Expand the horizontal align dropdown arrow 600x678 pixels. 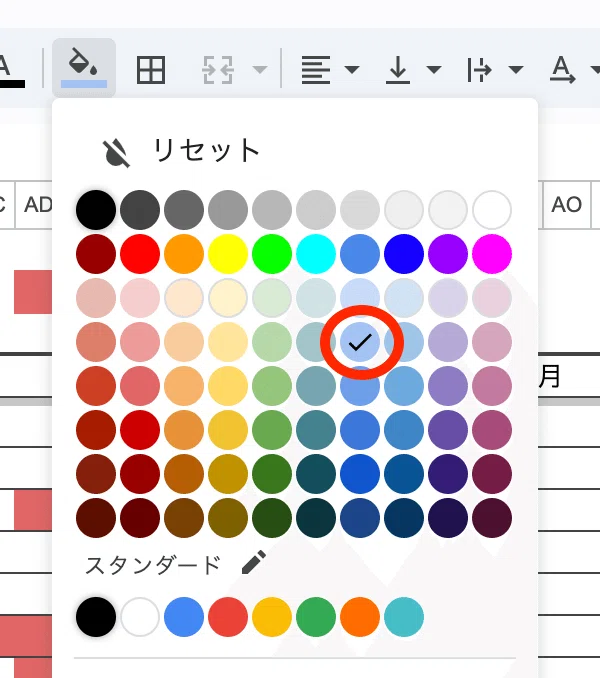[352, 70]
